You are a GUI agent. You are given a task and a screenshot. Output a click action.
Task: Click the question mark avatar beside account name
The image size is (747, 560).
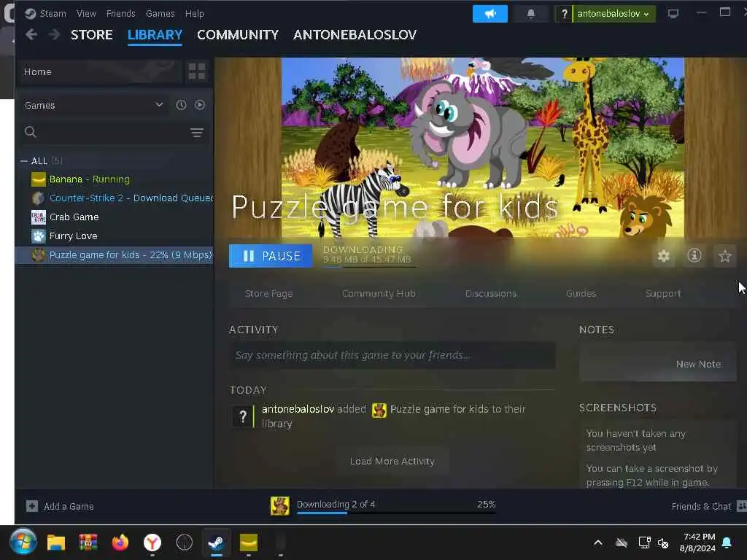pyautogui.click(x=564, y=14)
